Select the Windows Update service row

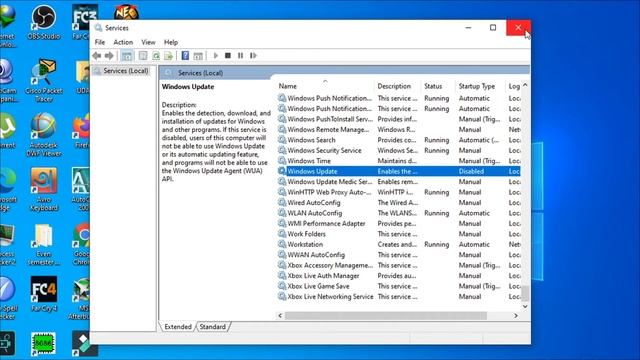pos(398,171)
